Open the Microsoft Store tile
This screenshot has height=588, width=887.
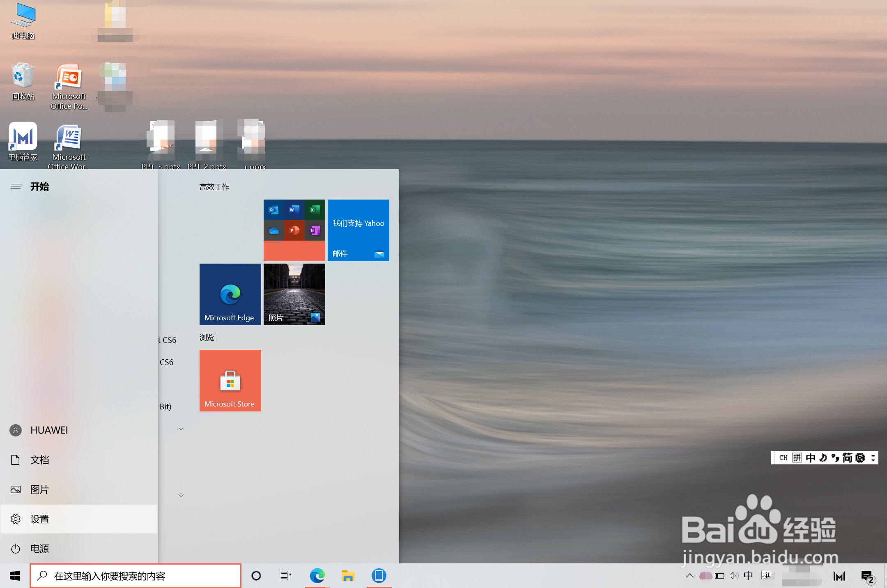230,380
